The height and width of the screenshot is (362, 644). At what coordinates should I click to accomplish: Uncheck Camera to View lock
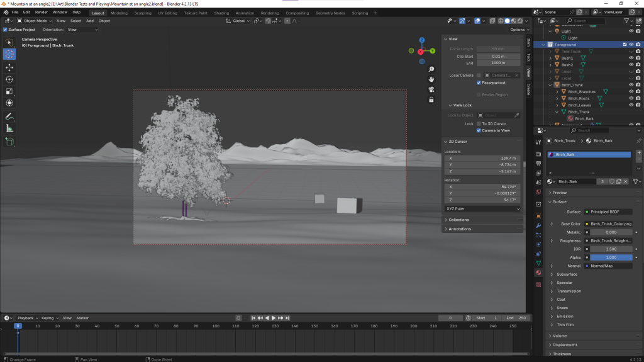click(x=479, y=130)
